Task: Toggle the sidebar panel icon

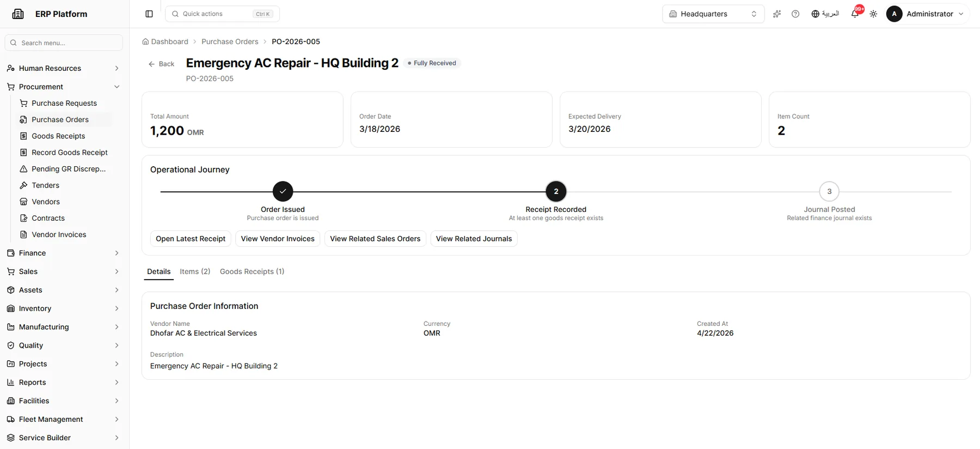Action: click(149, 14)
